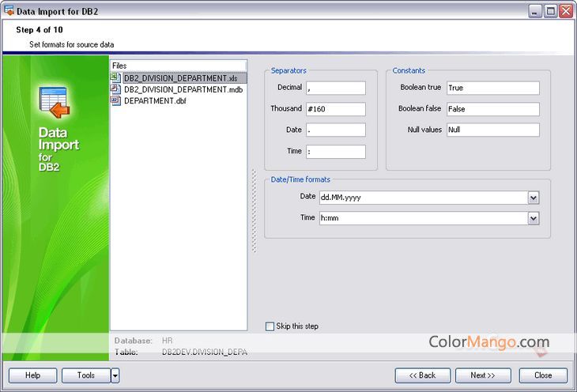The width and height of the screenshot is (577, 392).
Task: Open the Time format dropdown arrow
Action: click(x=534, y=219)
